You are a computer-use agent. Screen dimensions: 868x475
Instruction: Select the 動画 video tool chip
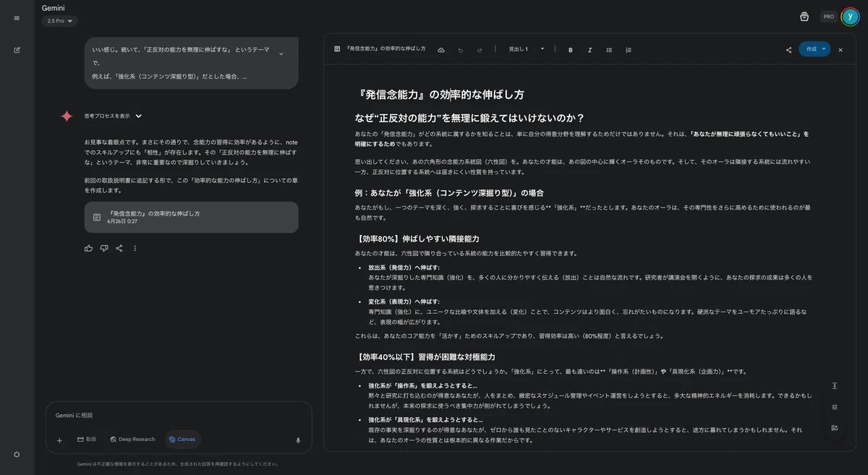coord(87,440)
